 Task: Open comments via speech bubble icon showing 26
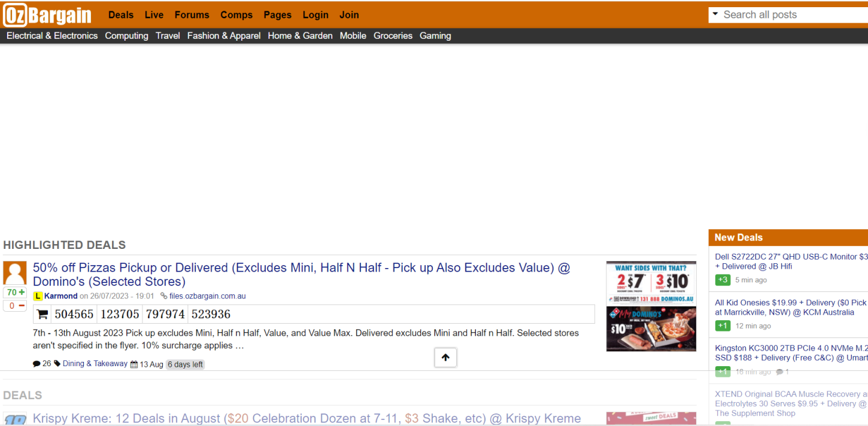[37, 364]
